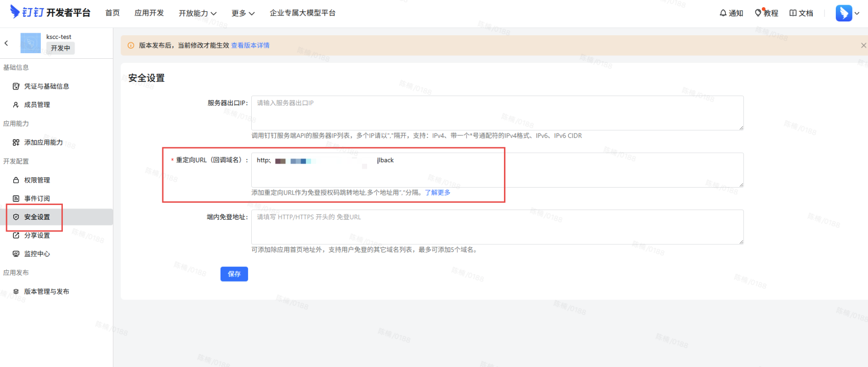This screenshot has height=367, width=868.
Task: Open 事件订阅 in sidebar
Action: [37, 199]
